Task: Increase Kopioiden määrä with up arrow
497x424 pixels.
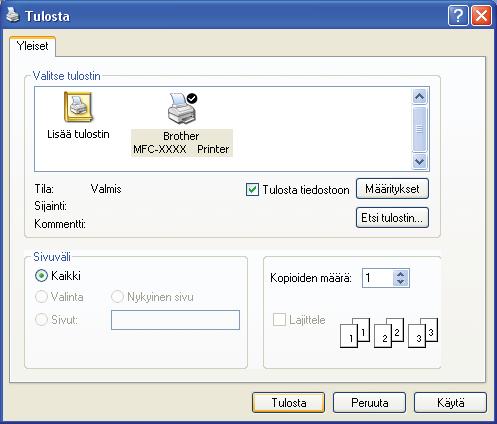Action: tap(401, 274)
